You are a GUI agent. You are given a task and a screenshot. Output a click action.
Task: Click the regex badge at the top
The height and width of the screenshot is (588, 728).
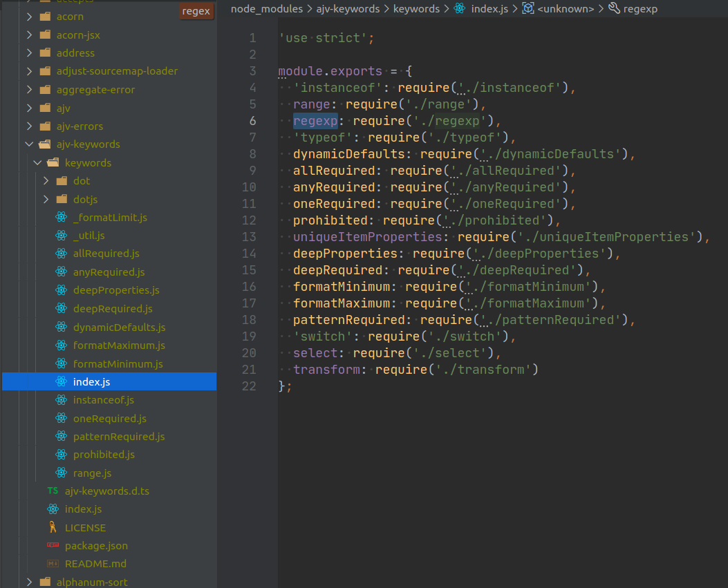pyautogui.click(x=196, y=11)
